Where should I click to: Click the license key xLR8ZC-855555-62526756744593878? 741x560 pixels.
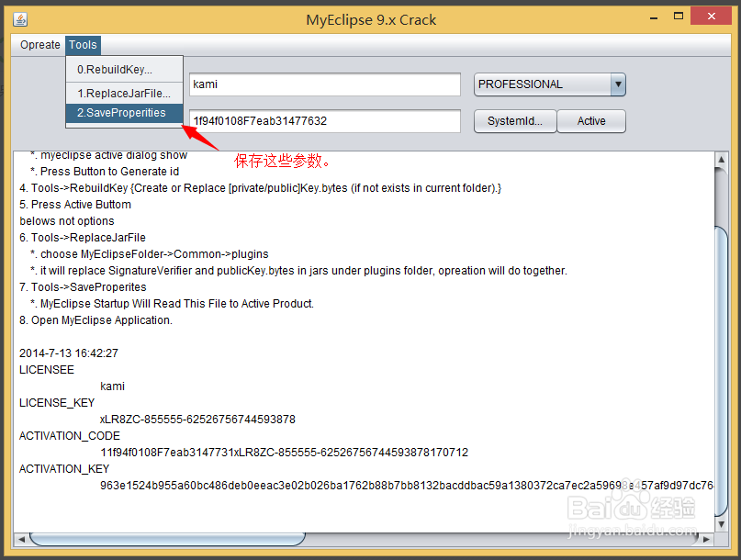click(x=197, y=420)
